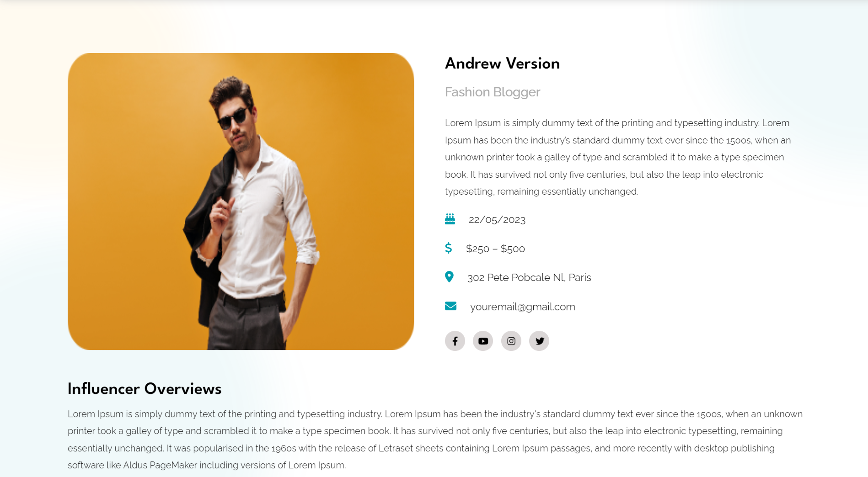Click the youremail@gmail.com address
This screenshot has width=868, height=477.
point(522,307)
